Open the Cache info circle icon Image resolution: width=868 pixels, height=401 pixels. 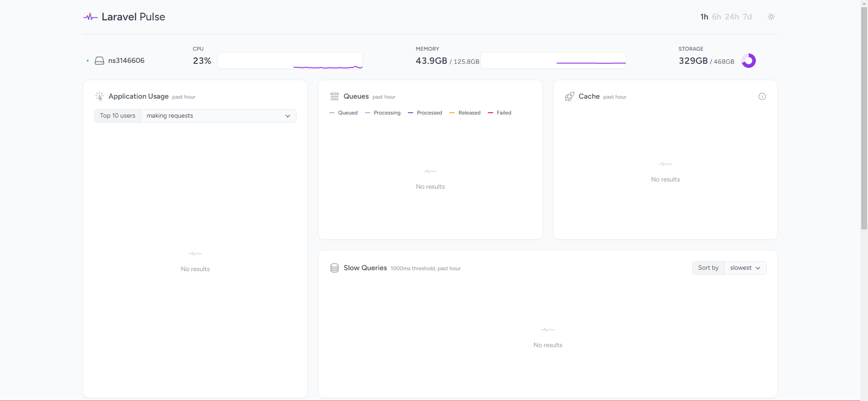point(762,96)
